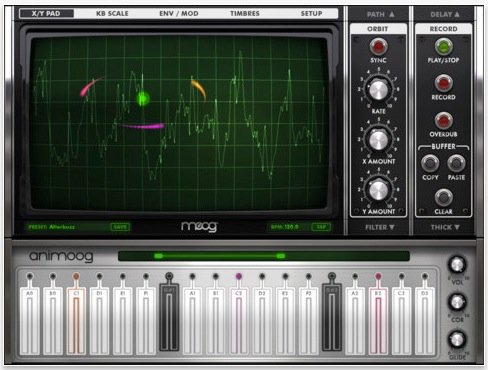Click the X AMOUNT knob
488x370 pixels.
point(378,139)
